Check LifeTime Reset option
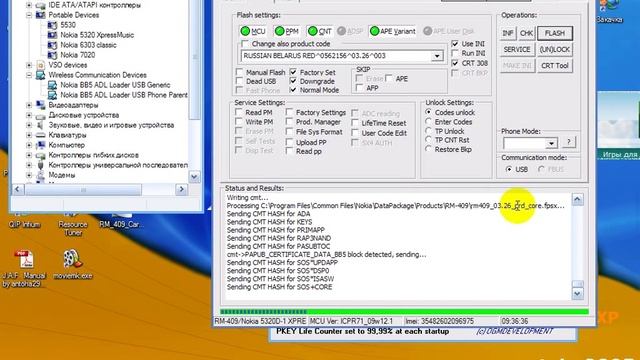The image size is (640, 360). (x=355, y=123)
